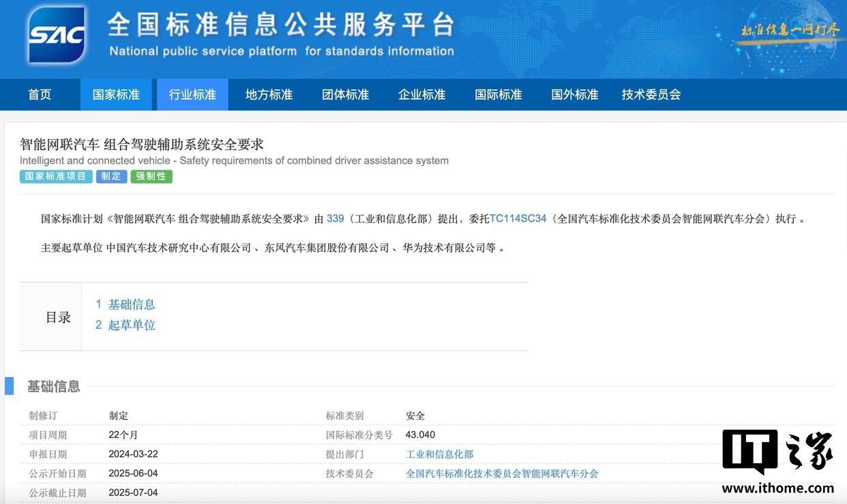
Task: Open the 企业标准 navigation item
Action: [x=421, y=95]
